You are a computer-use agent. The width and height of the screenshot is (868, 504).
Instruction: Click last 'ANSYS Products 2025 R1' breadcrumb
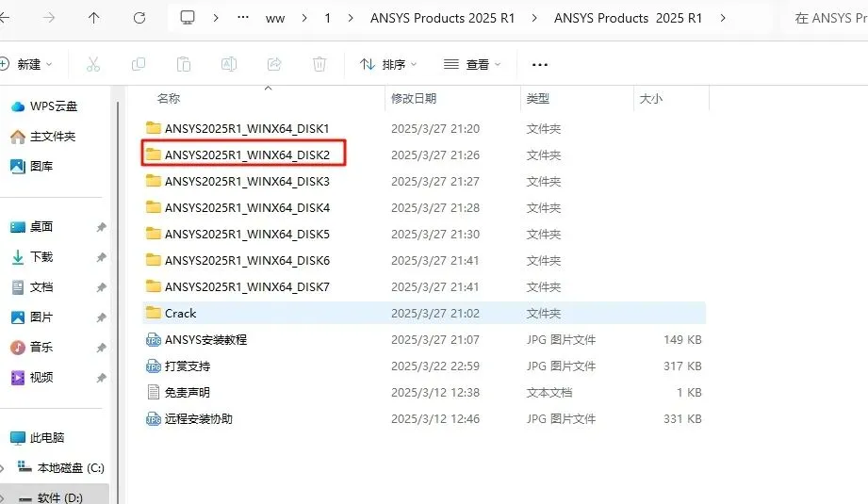pyautogui.click(x=628, y=18)
